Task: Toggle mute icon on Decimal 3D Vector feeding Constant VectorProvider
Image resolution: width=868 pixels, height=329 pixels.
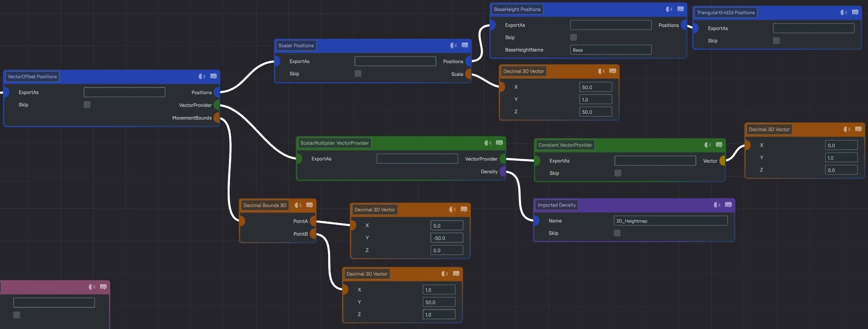Action: point(847,129)
